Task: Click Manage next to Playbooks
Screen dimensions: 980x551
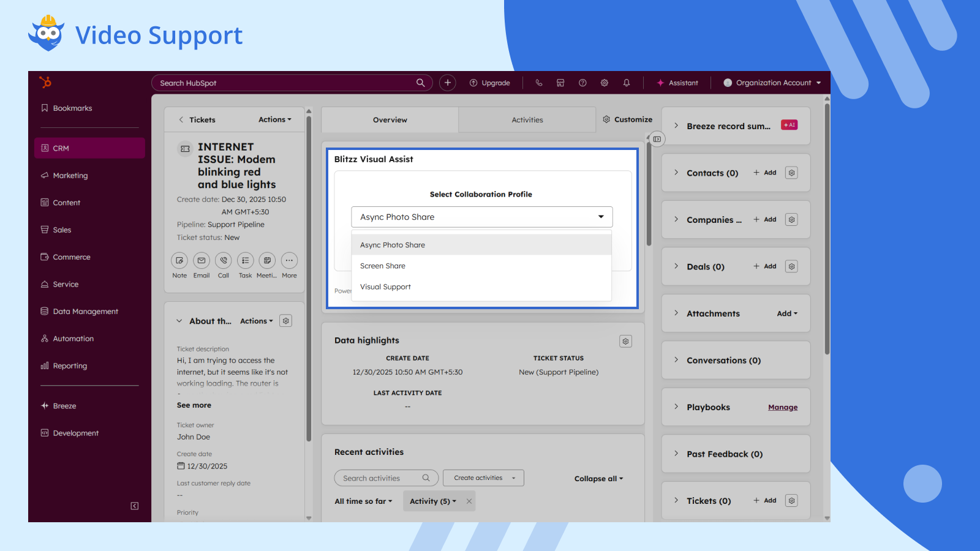Action: point(783,407)
